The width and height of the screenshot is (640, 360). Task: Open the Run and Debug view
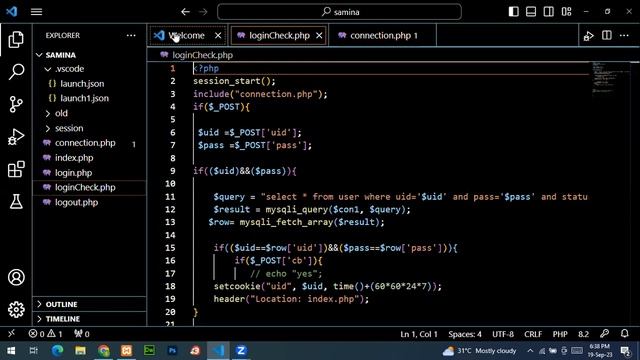pos(16,137)
